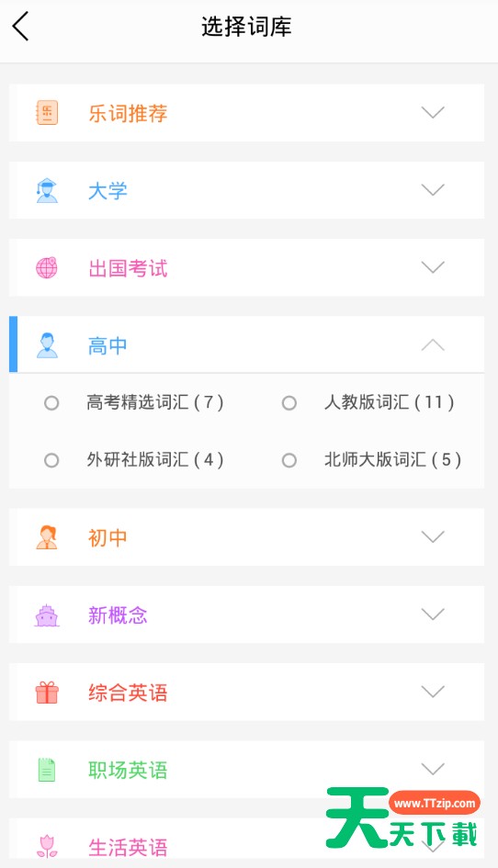
Task: Click the purple ship icon for 新概念
Action: [x=47, y=615]
